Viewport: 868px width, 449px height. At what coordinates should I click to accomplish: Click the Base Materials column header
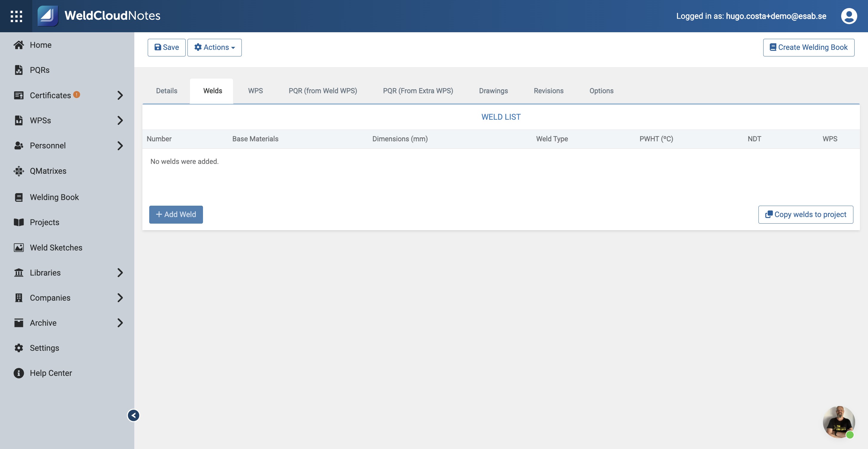point(255,139)
